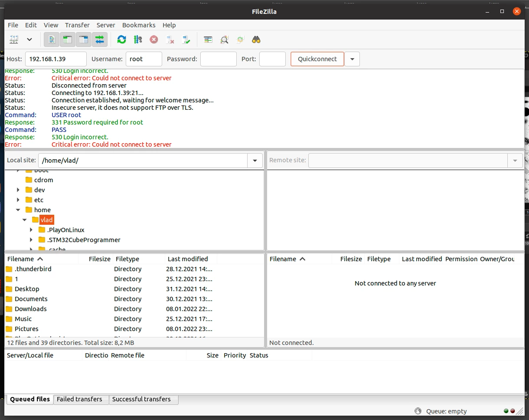
Task: Open the File menu
Action: tap(13, 25)
